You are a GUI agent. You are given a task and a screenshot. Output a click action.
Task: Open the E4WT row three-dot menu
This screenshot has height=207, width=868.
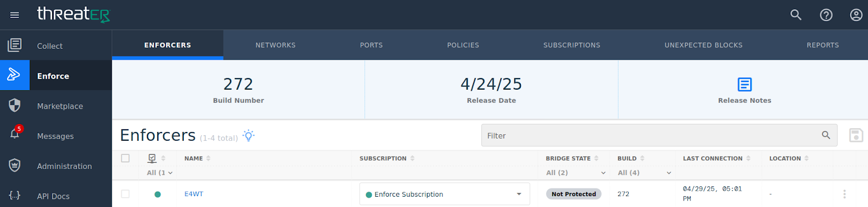845,194
